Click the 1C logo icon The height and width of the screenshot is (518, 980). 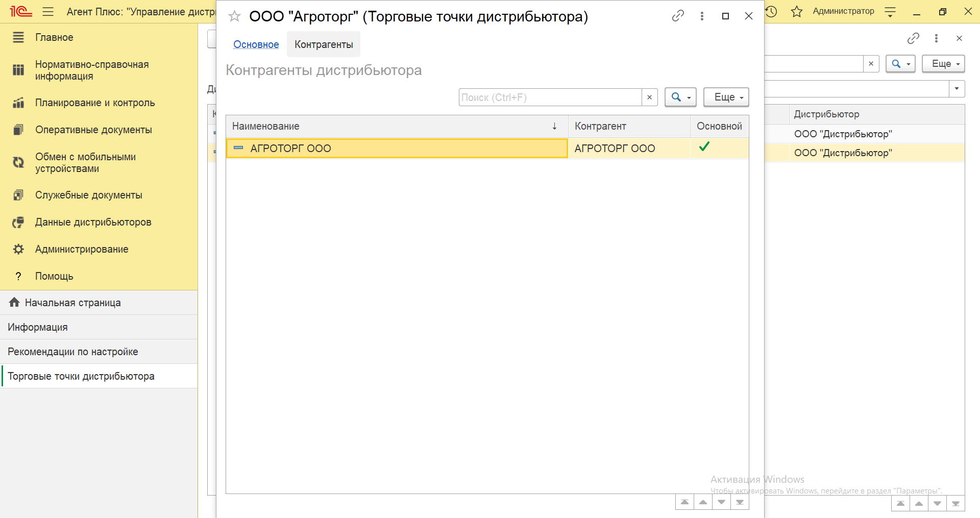pos(21,11)
